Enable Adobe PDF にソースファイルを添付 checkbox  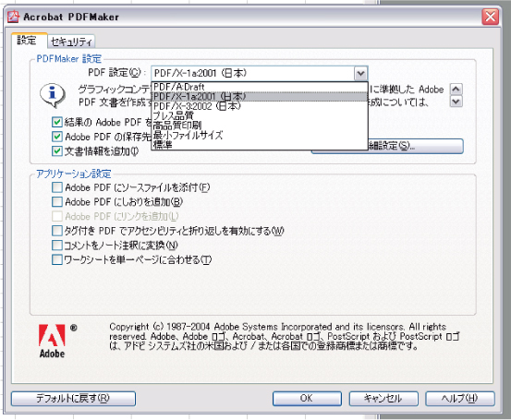click(x=57, y=187)
